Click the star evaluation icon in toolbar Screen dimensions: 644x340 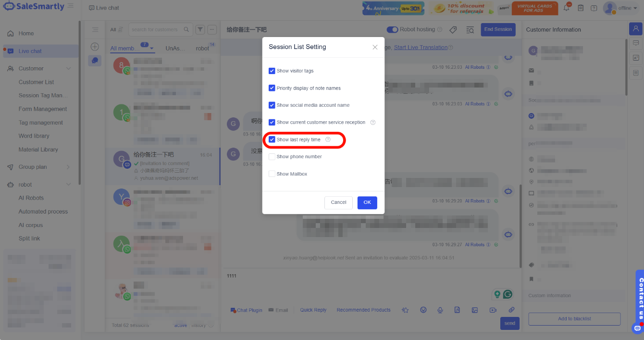[405, 310]
